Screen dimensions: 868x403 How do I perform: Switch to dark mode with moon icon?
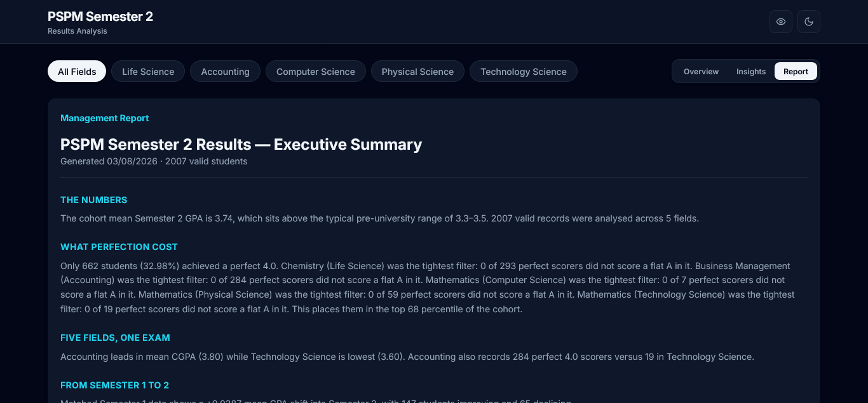click(809, 22)
